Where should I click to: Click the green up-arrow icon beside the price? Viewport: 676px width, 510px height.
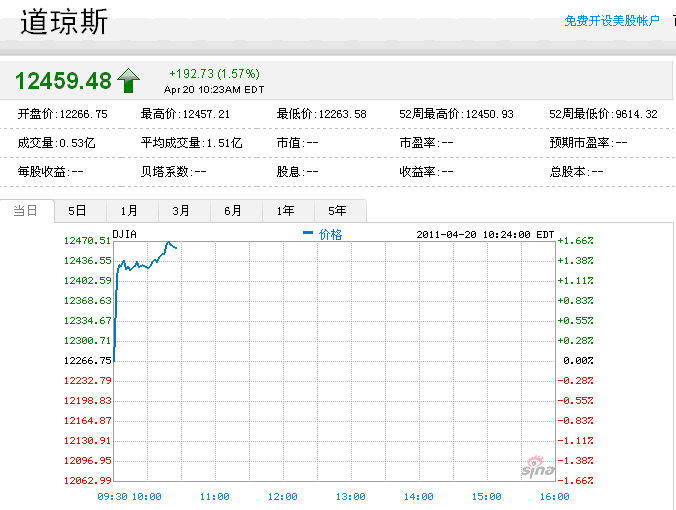point(129,80)
